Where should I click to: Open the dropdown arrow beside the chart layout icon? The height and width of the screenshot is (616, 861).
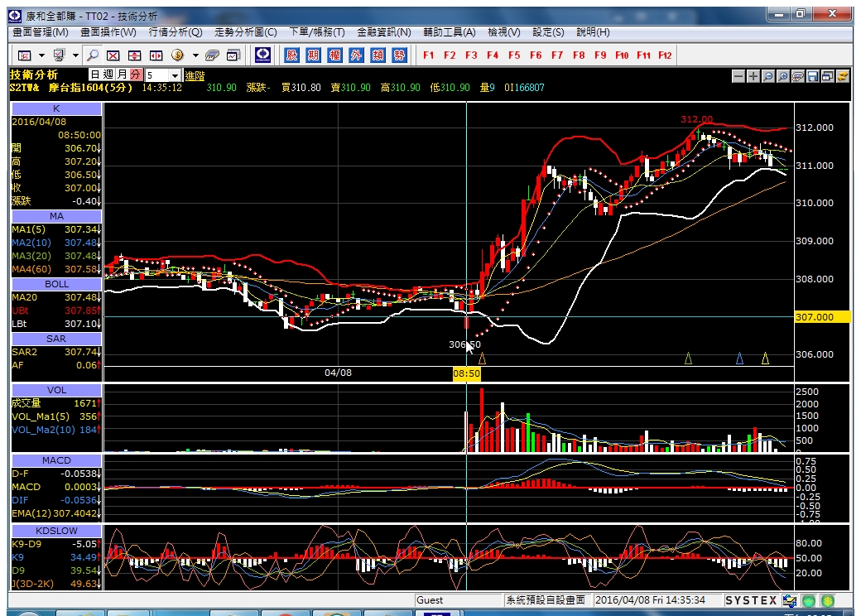pyautogui.click(x=41, y=55)
